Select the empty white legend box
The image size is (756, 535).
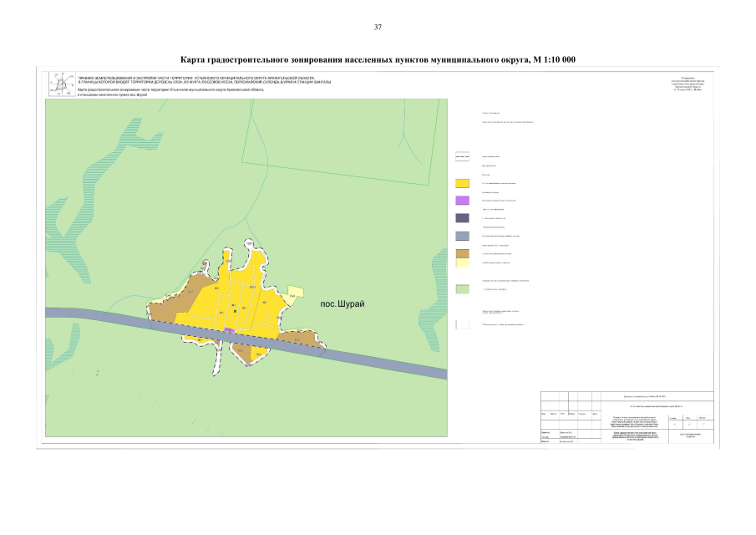click(x=463, y=324)
